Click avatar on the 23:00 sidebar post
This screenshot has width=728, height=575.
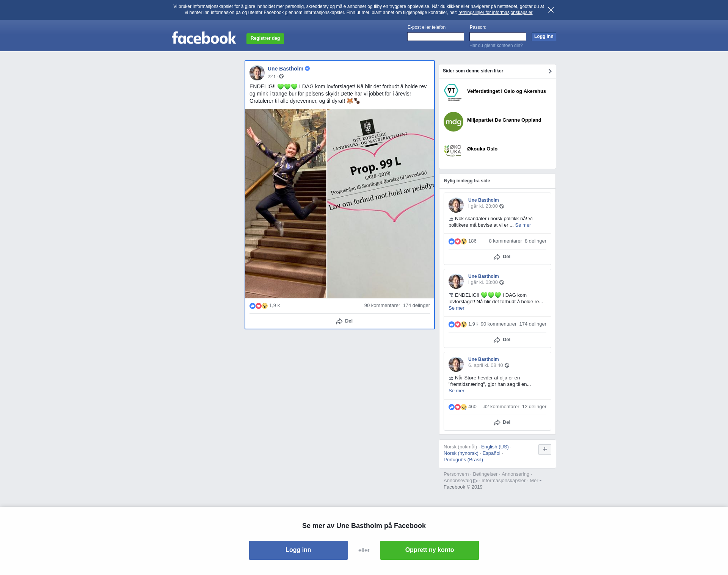pos(456,205)
